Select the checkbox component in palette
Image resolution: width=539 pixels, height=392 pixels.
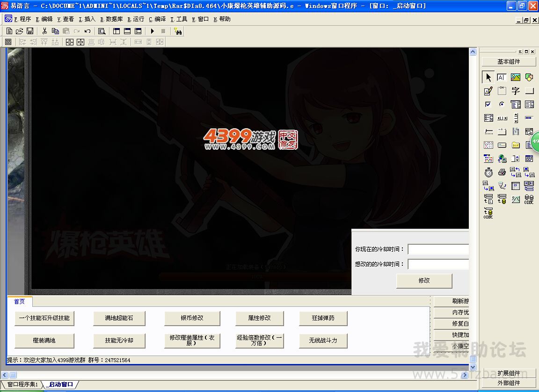(x=488, y=104)
